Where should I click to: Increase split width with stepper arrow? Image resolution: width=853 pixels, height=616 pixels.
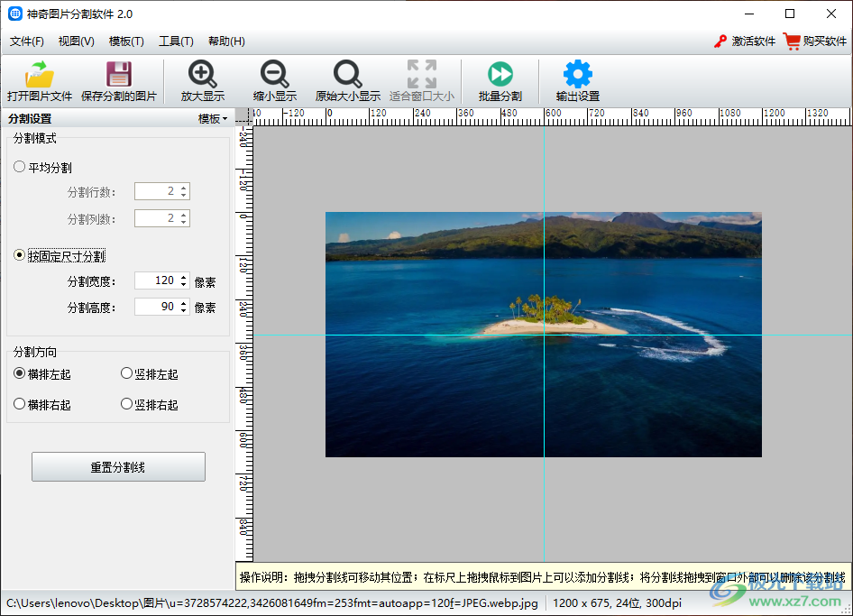coord(184,277)
